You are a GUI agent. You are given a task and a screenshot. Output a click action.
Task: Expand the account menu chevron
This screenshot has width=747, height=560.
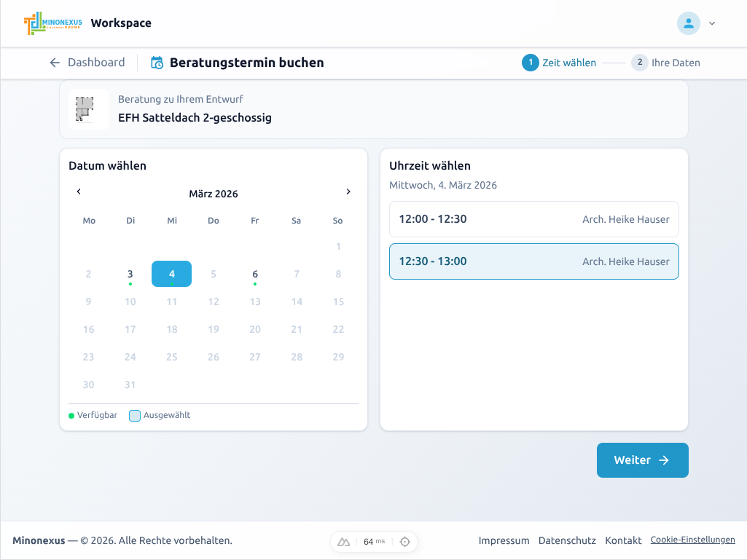[712, 23]
